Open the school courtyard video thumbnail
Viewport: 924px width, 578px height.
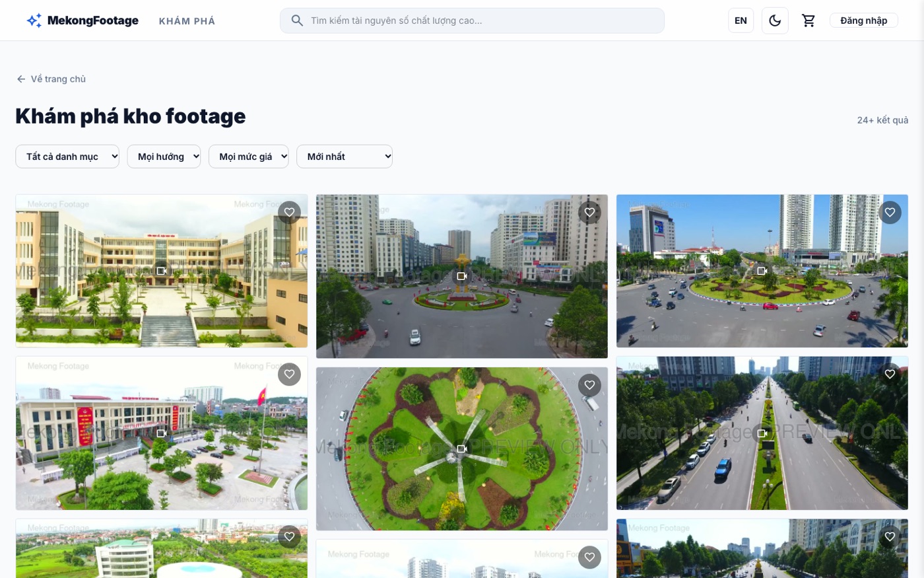point(162,271)
